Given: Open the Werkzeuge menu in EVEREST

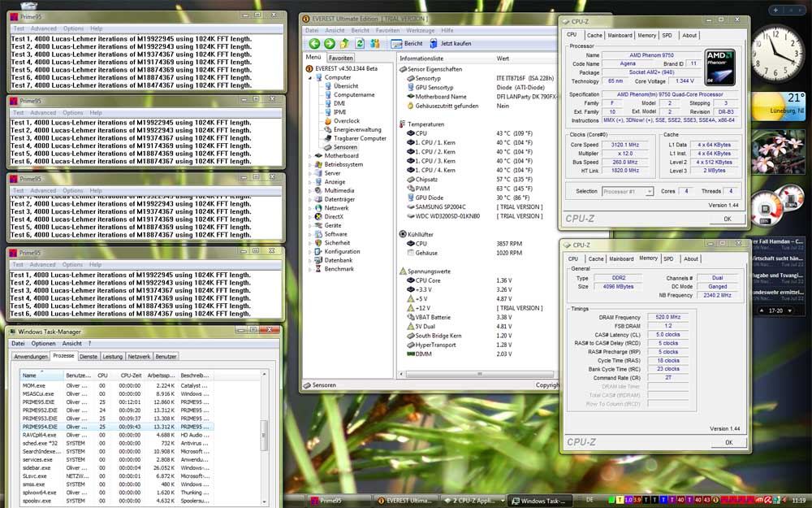Looking at the screenshot, I should [x=420, y=31].
